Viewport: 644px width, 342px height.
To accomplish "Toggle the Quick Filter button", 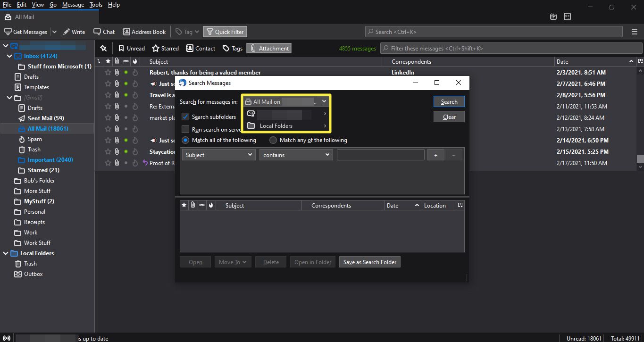I will [225, 32].
